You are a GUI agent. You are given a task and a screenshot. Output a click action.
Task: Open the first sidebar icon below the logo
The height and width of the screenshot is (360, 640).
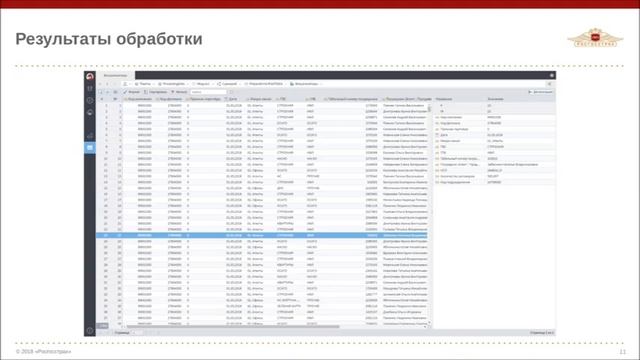click(90, 88)
